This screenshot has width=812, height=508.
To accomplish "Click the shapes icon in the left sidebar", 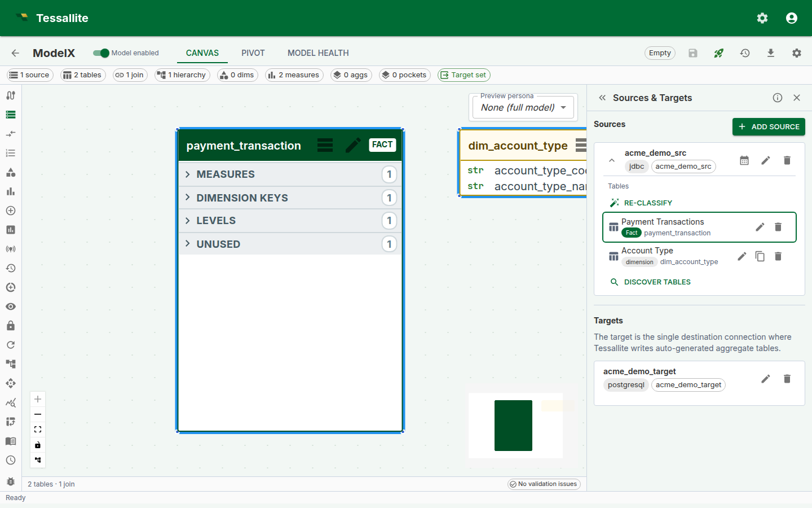I will (11, 172).
